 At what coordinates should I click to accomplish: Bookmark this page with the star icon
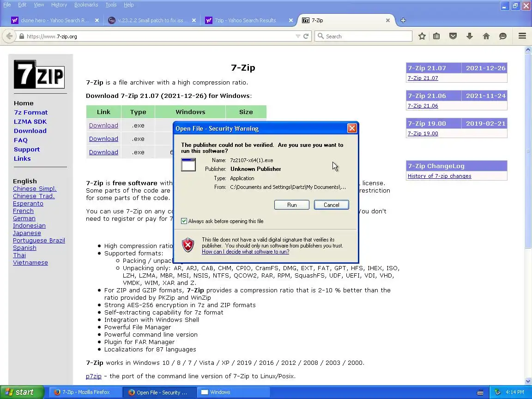422,36
